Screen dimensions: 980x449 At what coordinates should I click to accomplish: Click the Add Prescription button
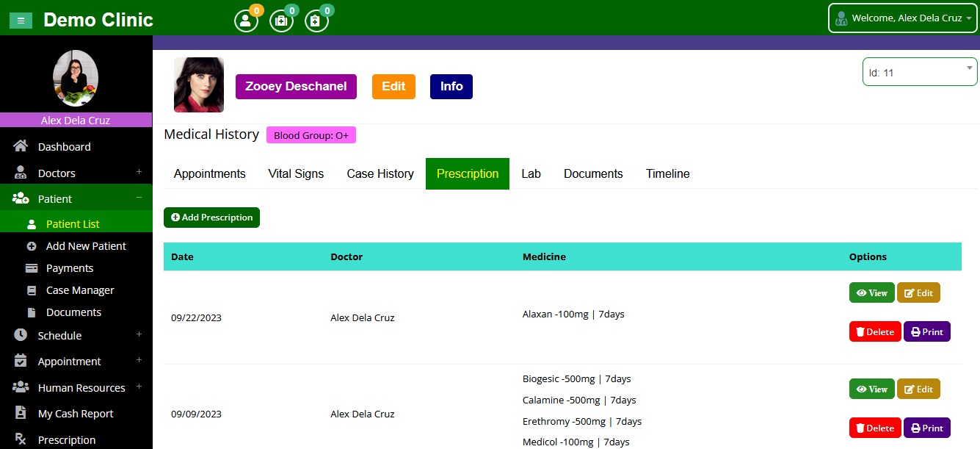pyautogui.click(x=211, y=218)
